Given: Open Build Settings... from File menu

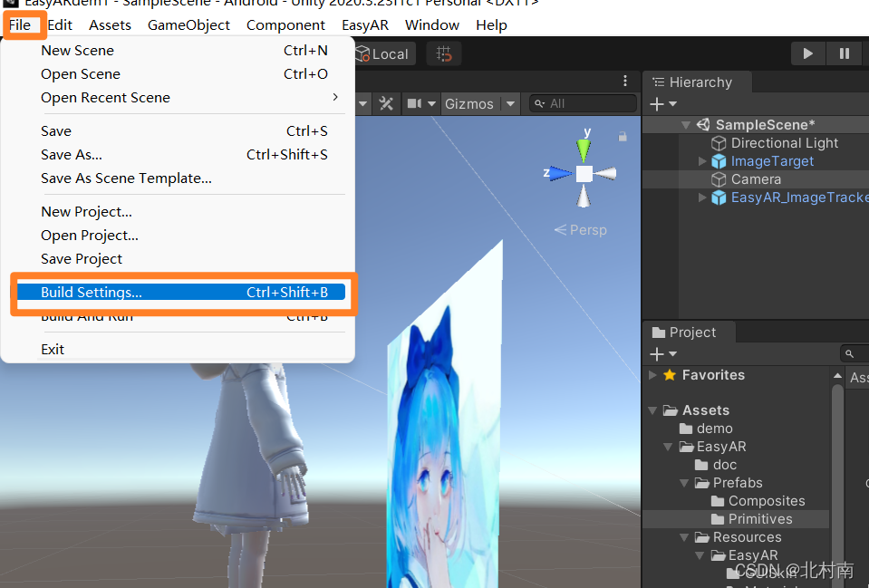Looking at the screenshot, I should click(x=181, y=292).
